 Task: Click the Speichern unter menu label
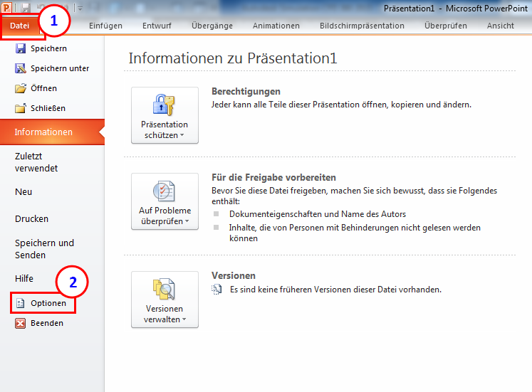[60, 68]
